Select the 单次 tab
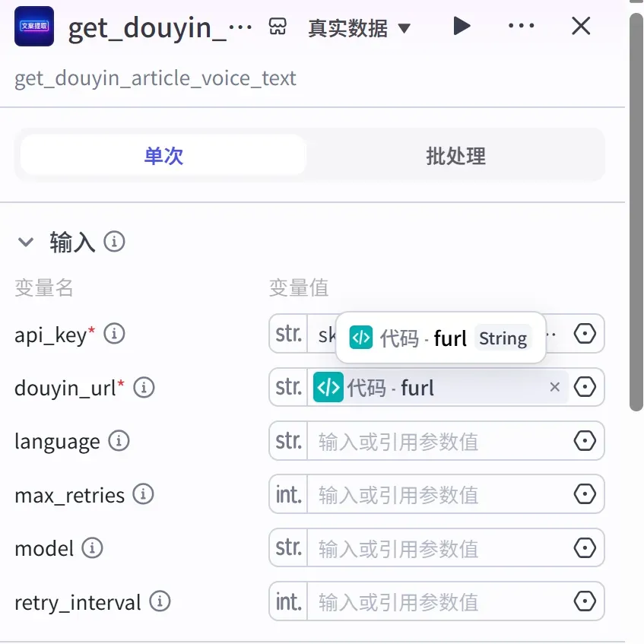644x644 pixels. pos(163,156)
